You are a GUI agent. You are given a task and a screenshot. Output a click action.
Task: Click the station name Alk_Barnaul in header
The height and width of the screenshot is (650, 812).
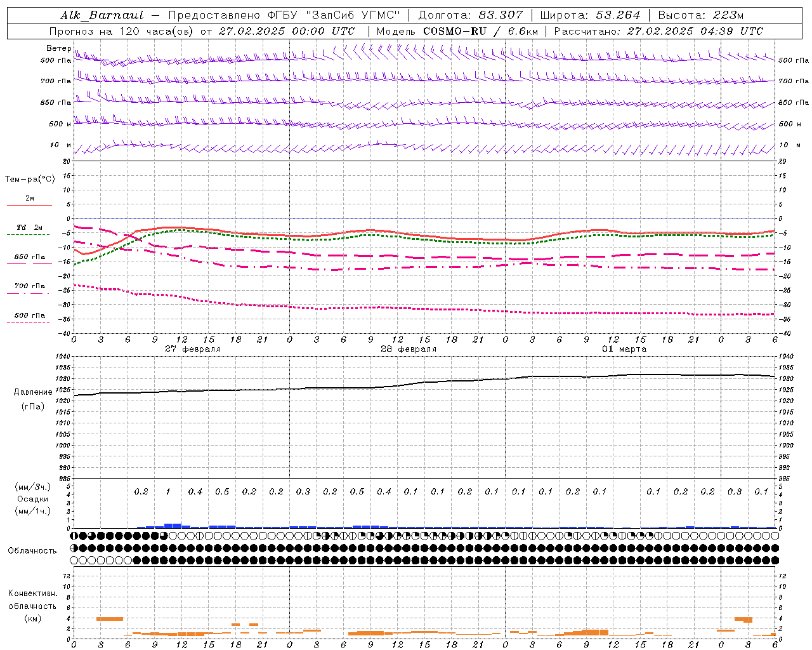tap(102, 15)
